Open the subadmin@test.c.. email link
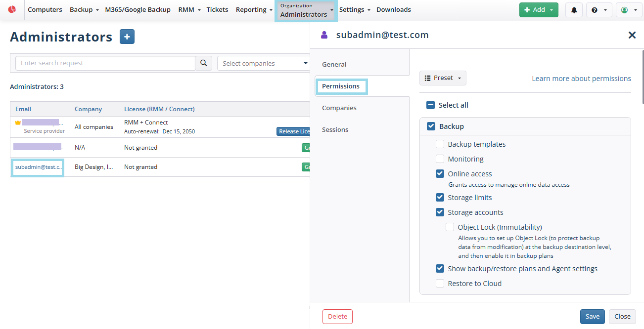This screenshot has width=644, height=329. pos(39,167)
